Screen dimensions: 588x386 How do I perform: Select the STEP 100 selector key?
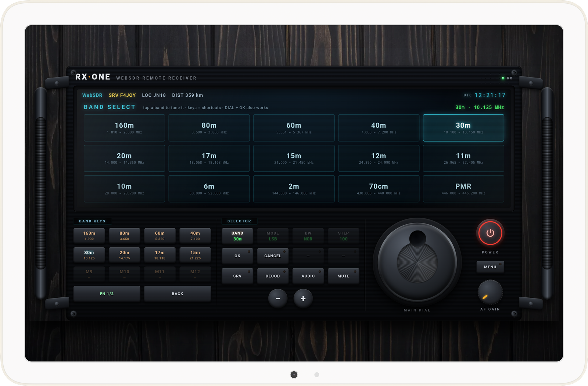pyautogui.click(x=344, y=236)
